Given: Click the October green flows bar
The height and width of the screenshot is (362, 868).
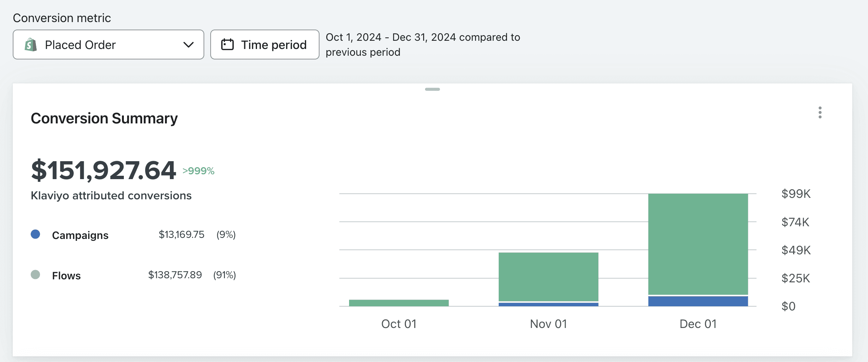Looking at the screenshot, I should pyautogui.click(x=399, y=303).
